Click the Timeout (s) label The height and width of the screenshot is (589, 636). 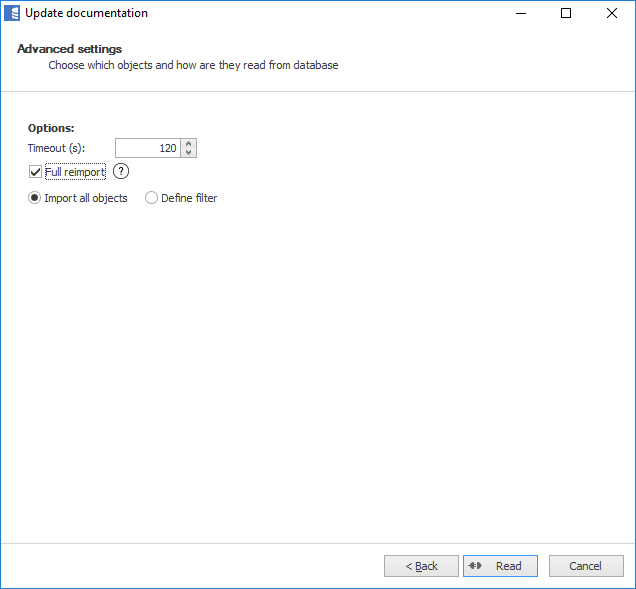(x=56, y=148)
